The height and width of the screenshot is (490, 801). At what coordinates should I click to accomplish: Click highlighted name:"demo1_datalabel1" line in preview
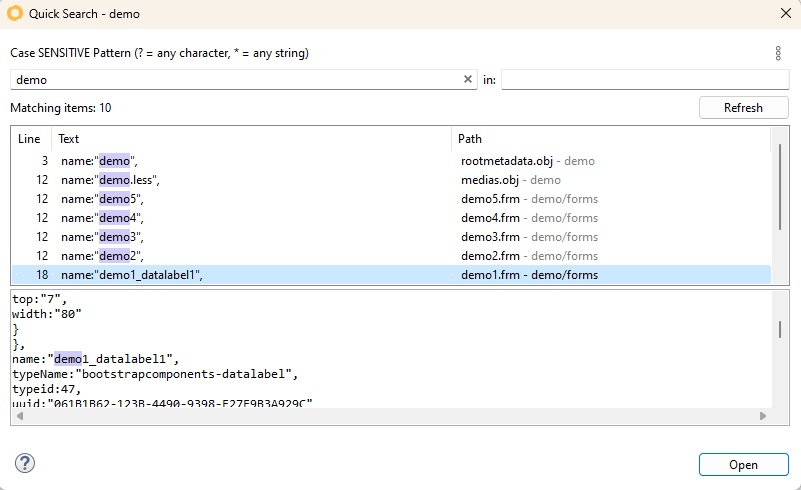(x=96, y=359)
